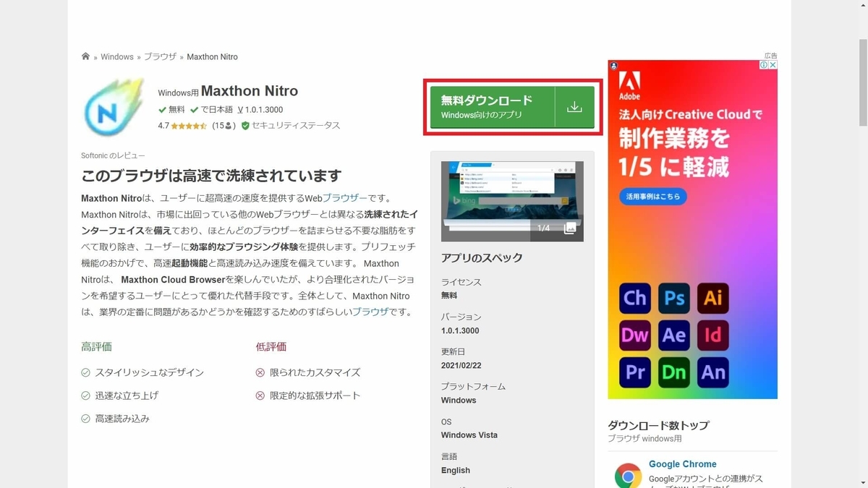Image resolution: width=868 pixels, height=488 pixels.
Task: Click the Dn Dimension icon in ad
Action: (x=674, y=372)
